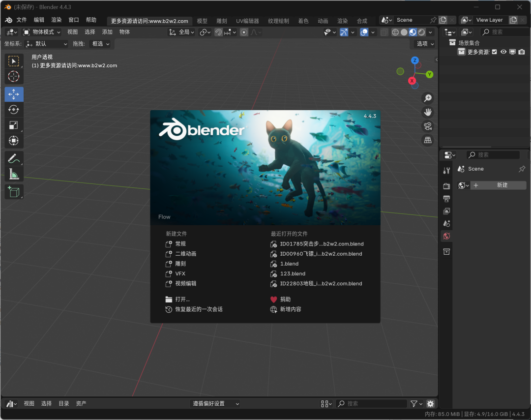Click 新建 button in world properties
531x420 pixels.
(x=498, y=185)
